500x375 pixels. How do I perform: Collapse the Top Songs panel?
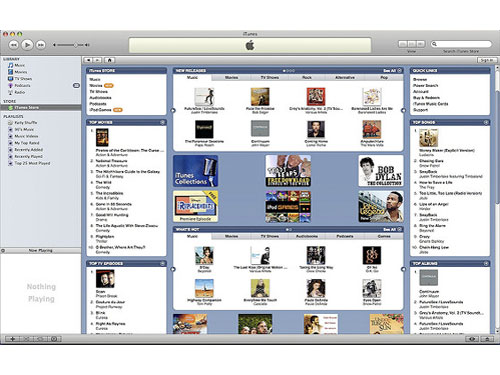point(486,122)
